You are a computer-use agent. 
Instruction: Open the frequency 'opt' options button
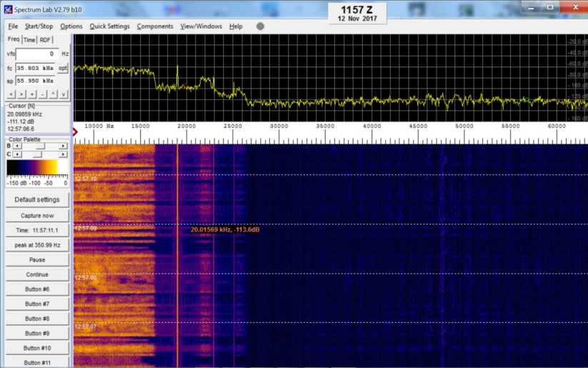point(63,68)
